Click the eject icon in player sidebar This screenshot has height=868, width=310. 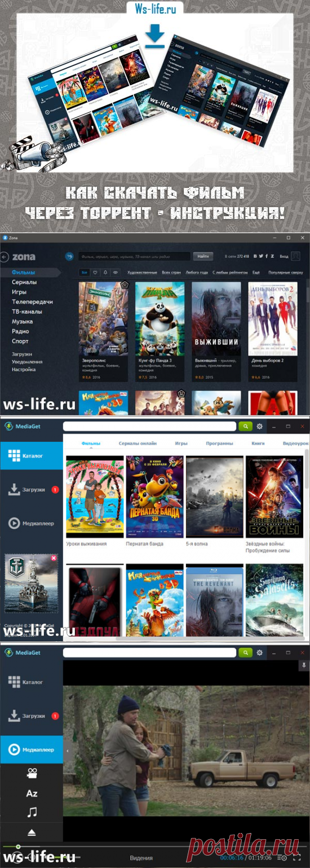[x=32, y=832]
